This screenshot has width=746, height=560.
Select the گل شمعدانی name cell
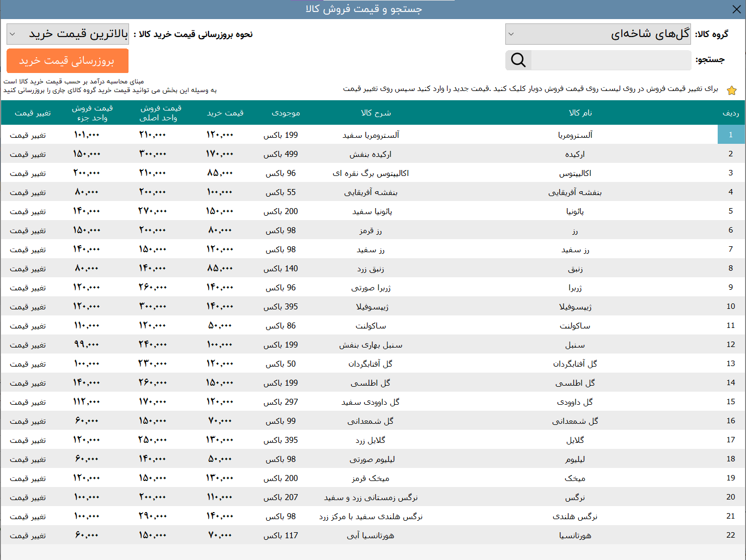pos(575,421)
